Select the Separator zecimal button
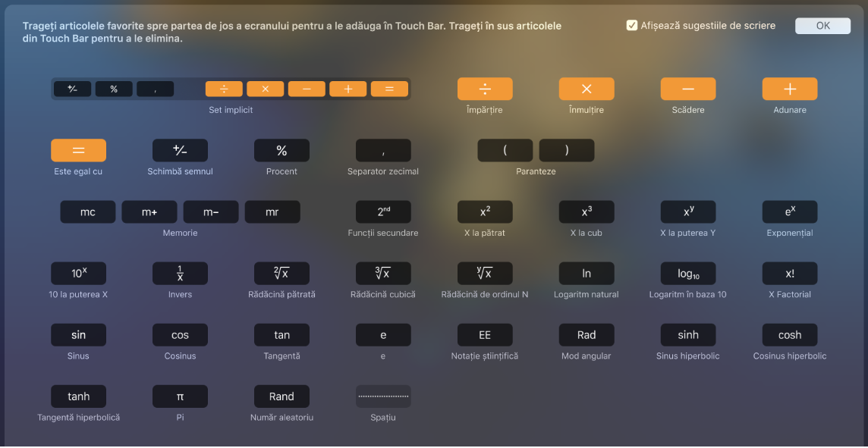 coord(383,150)
